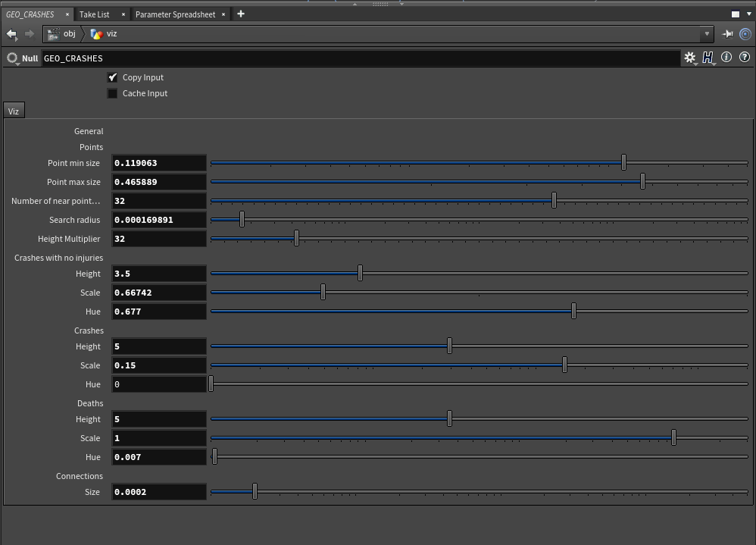This screenshot has height=545, width=756.
Task: Click the Point max size value field
Action: click(x=159, y=182)
